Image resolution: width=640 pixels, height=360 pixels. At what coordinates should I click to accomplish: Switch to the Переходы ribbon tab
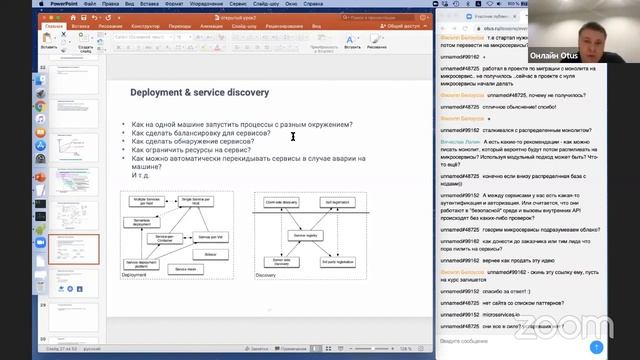pyautogui.click(x=180, y=26)
